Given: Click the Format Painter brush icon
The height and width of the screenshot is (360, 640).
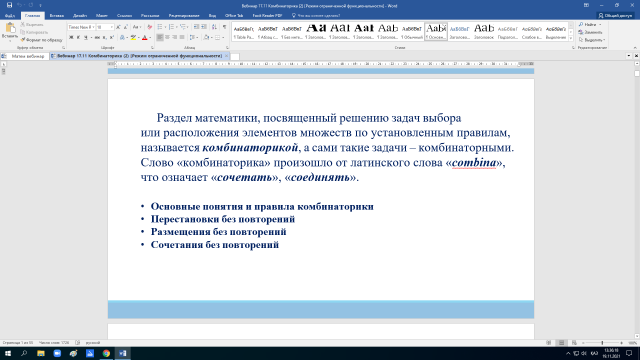Looking at the screenshot, I should [23, 40].
